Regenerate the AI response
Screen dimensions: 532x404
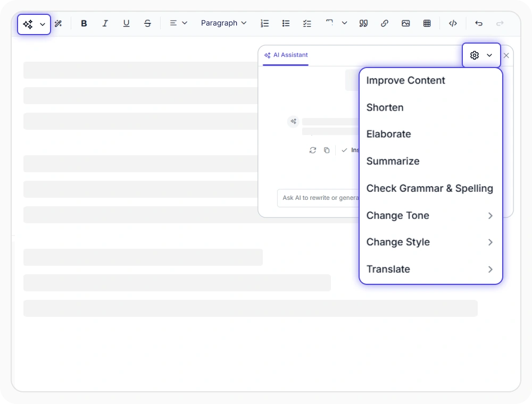[x=313, y=150]
